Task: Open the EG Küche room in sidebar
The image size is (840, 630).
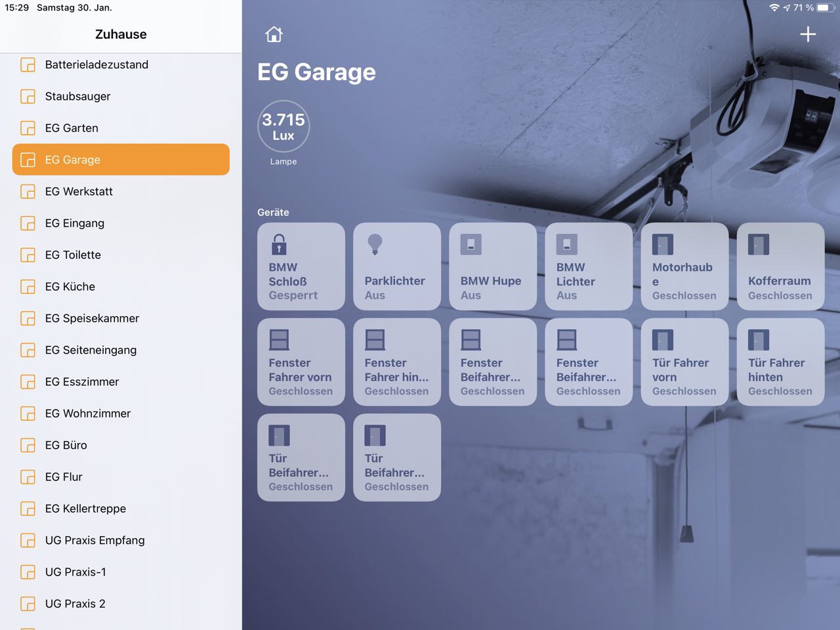Action: click(x=70, y=287)
